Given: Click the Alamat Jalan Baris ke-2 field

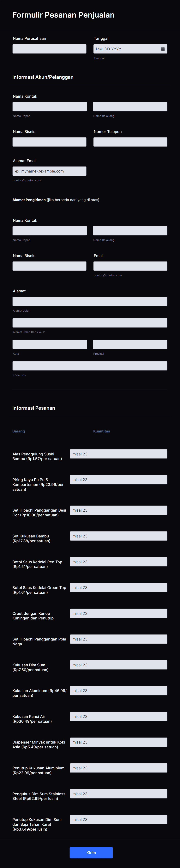Looking at the screenshot, I should point(89,322).
